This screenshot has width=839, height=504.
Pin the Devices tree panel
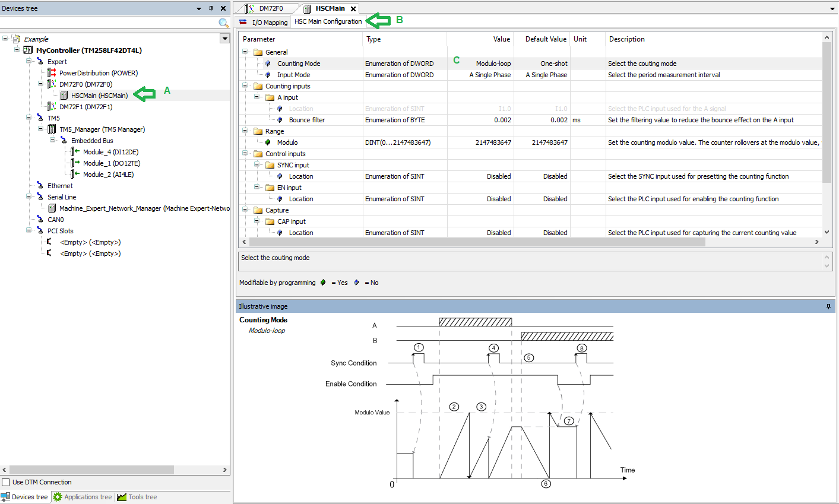click(211, 8)
